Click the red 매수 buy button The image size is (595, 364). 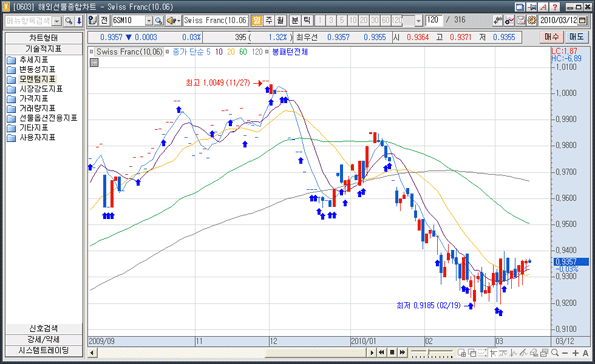click(551, 37)
